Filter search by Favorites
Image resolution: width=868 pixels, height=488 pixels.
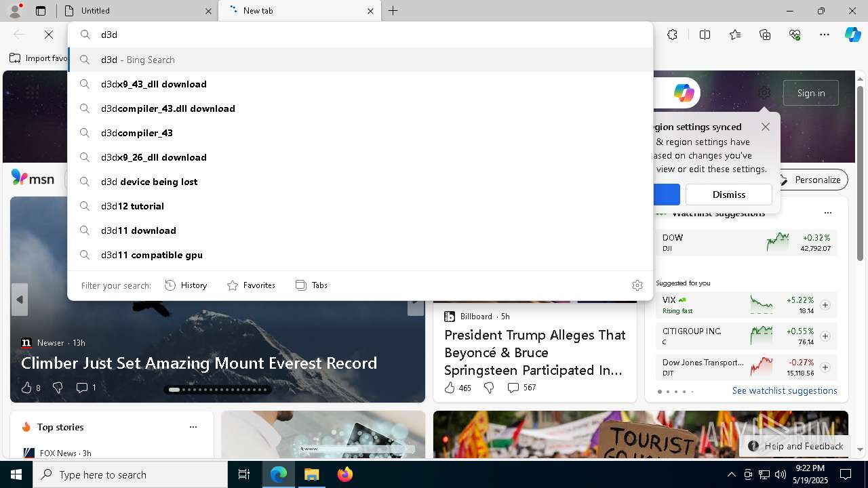[x=251, y=285]
